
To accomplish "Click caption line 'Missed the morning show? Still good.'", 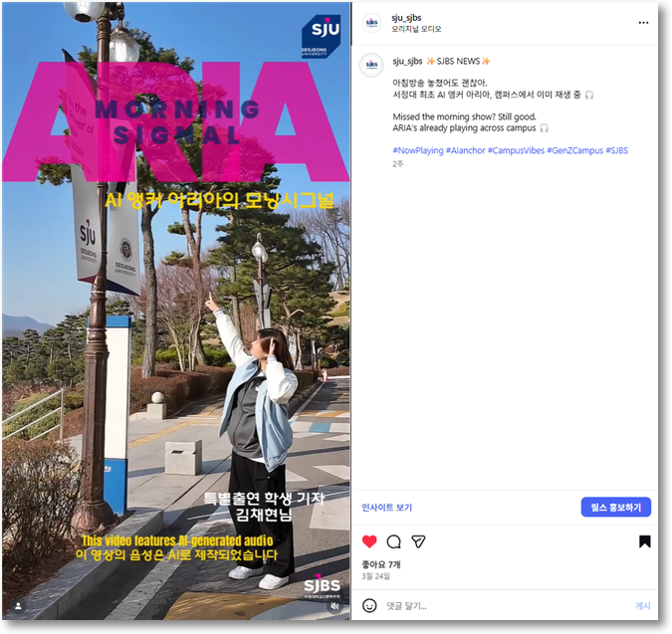I will pyautogui.click(x=464, y=116).
